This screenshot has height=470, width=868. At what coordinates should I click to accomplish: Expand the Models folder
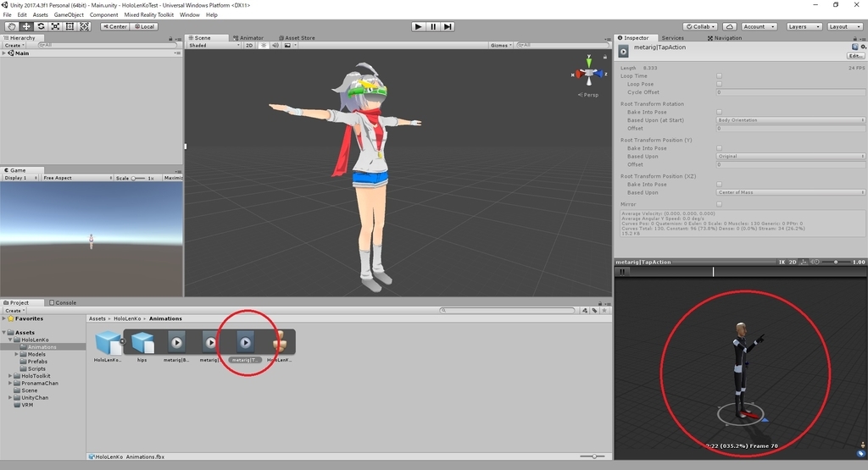tap(17, 355)
